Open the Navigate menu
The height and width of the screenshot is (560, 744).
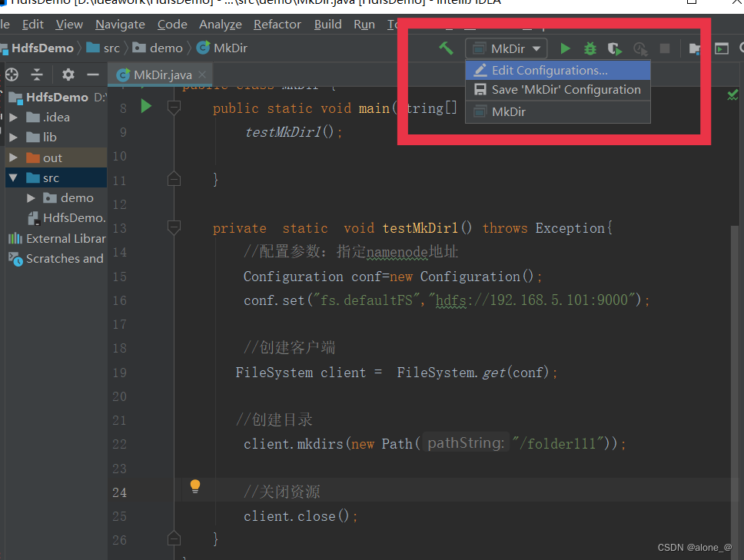coord(120,24)
